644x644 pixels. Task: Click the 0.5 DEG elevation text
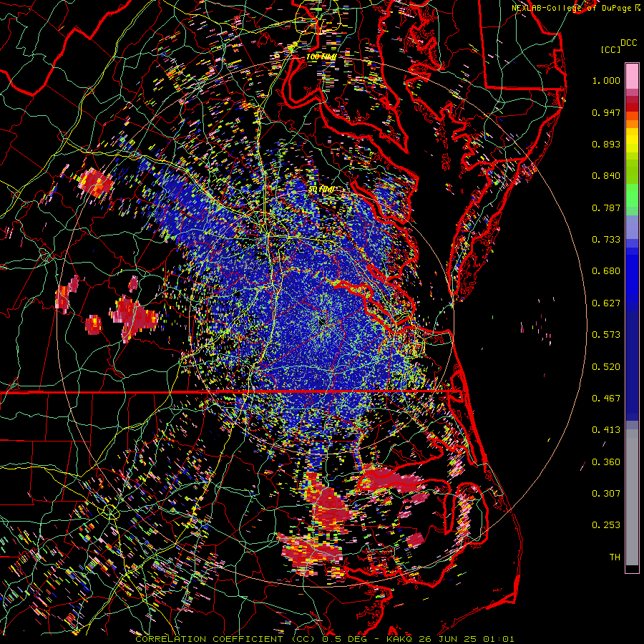click(x=344, y=639)
